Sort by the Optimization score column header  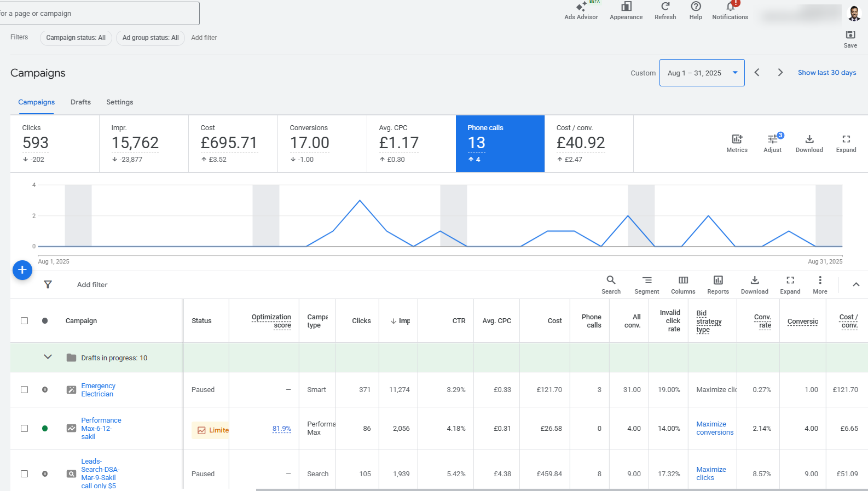pyautogui.click(x=271, y=321)
